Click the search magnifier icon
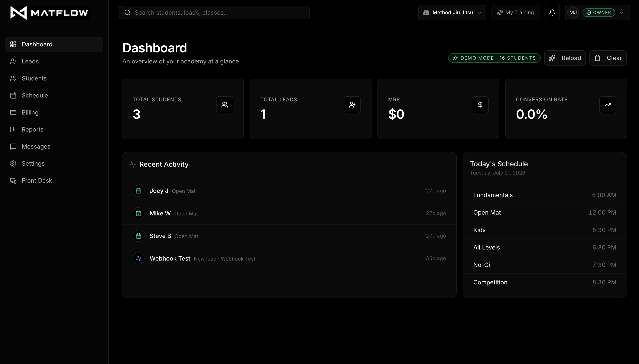Image resolution: width=639 pixels, height=364 pixels. (x=127, y=13)
